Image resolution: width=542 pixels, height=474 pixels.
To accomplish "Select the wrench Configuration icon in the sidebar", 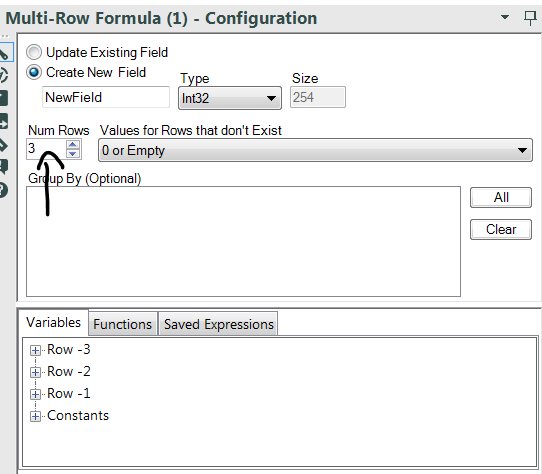I will [x=5, y=53].
